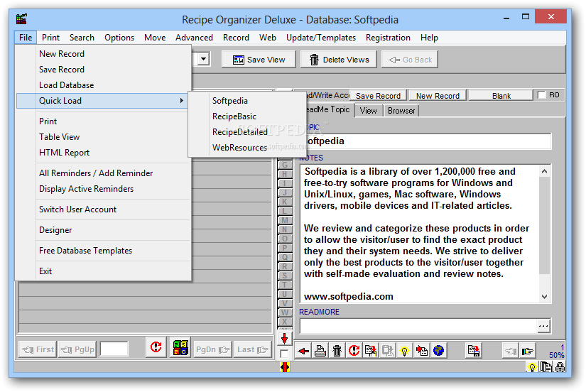Image resolution: width=586 pixels, height=392 pixels.
Task: Open the Print menu in menu bar
Action: click(50, 38)
